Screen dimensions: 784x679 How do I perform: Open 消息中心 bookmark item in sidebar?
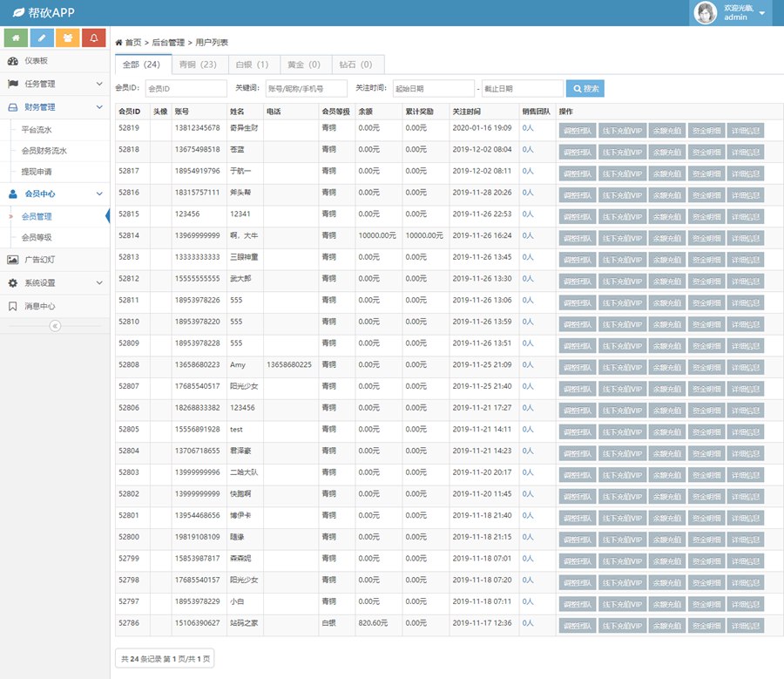click(x=39, y=307)
